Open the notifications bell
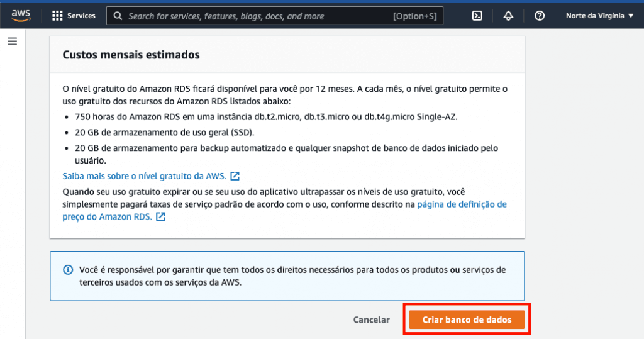 coord(508,16)
